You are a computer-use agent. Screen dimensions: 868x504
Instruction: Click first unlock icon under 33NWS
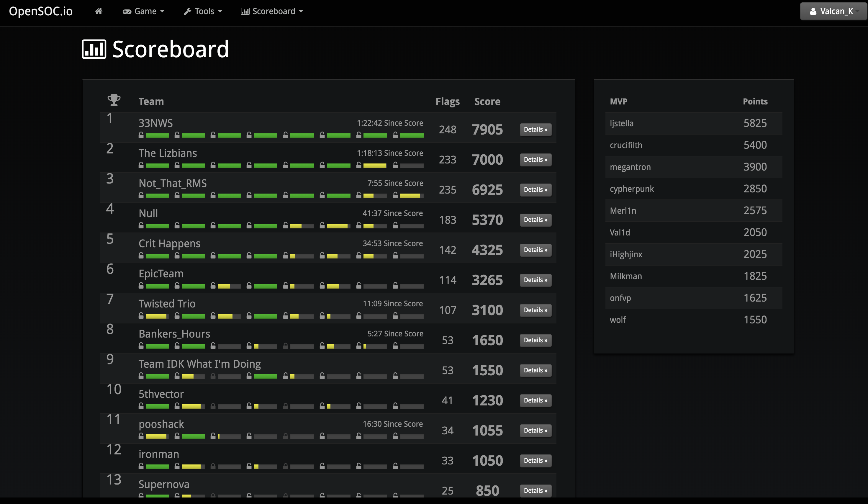pos(141,135)
